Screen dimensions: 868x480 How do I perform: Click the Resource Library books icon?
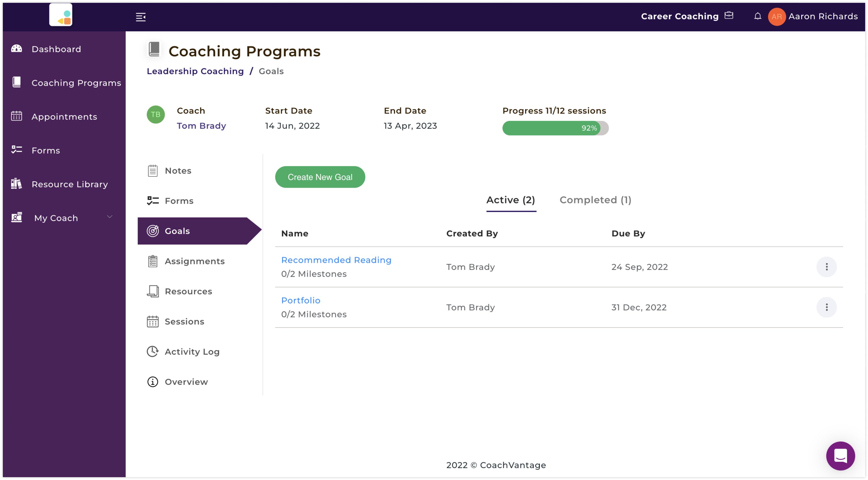pos(16,184)
